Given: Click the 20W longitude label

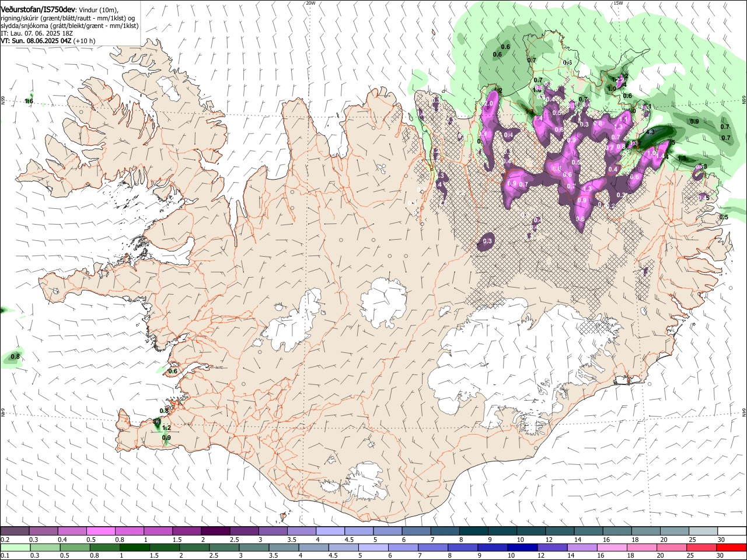Looking at the screenshot, I should pos(310,3).
